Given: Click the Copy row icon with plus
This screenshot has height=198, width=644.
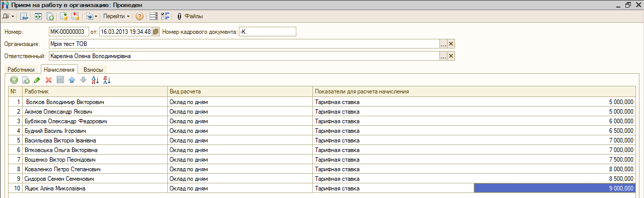Looking at the screenshot, I should pos(26,80).
